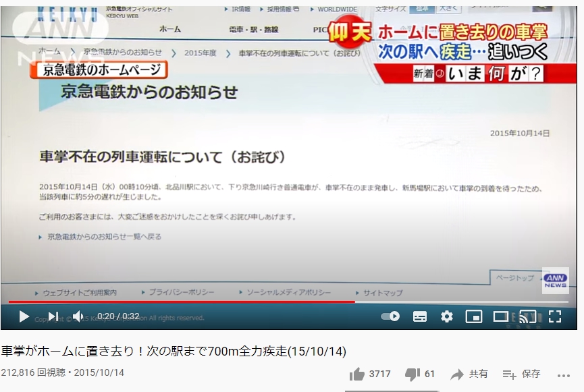Open the three-dot more actions menu
Screen dimensions: 584x392
(x=564, y=376)
